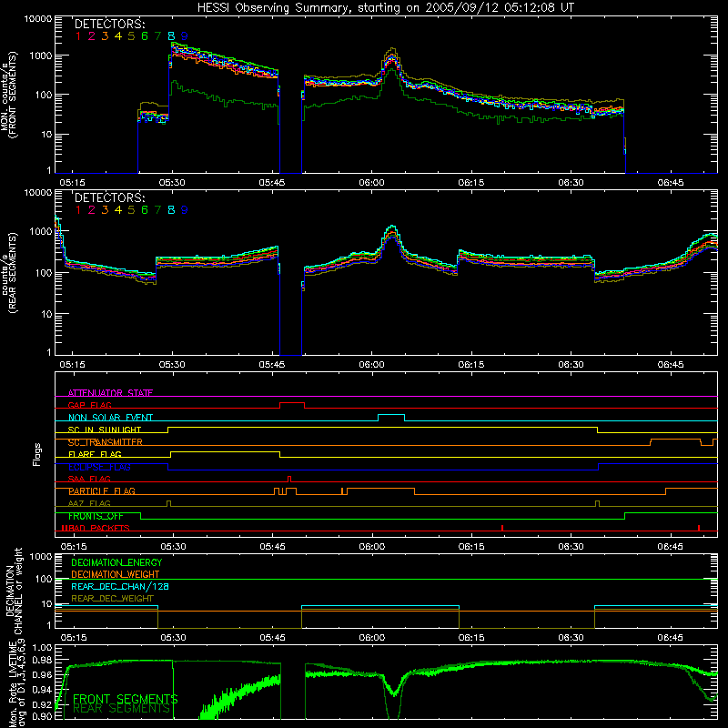The image size is (728, 728).
Task: Click the ATTENUATOR_STATE flag label
Action: 110,393
